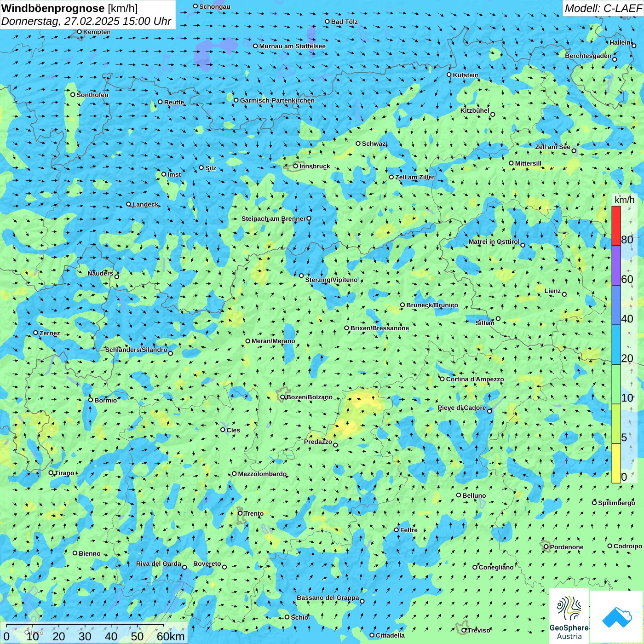Click the Innsbruck city marker
644x644 pixels.
click(x=296, y=166)
